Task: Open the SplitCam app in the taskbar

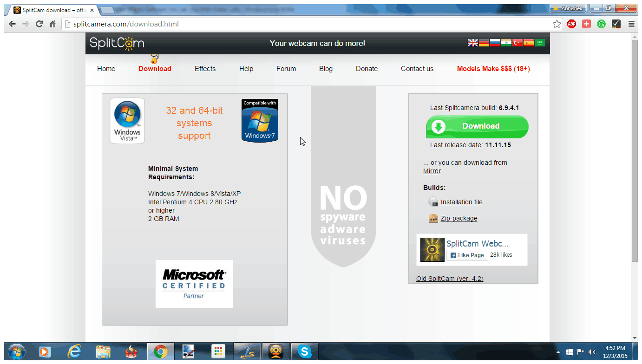Action: point(276,352)
